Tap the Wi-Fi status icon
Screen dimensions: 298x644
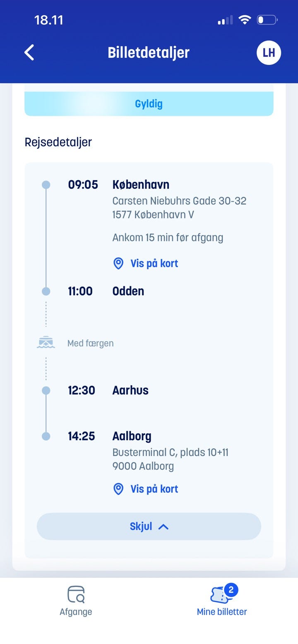245,20
